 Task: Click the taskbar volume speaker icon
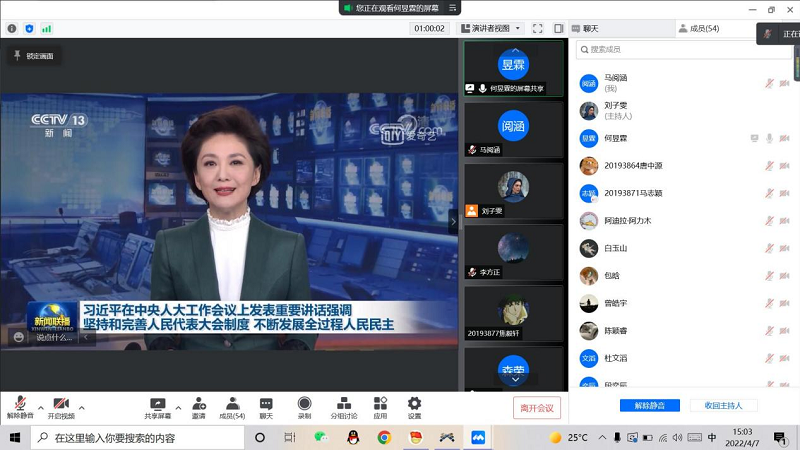[678, 437]
